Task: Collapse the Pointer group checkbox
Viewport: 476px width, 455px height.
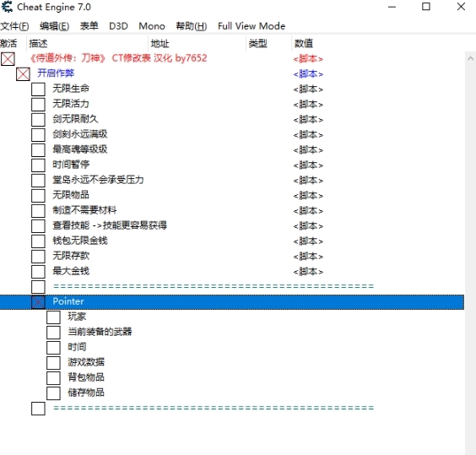Action: pyautogui.click(x=38, y=302)
